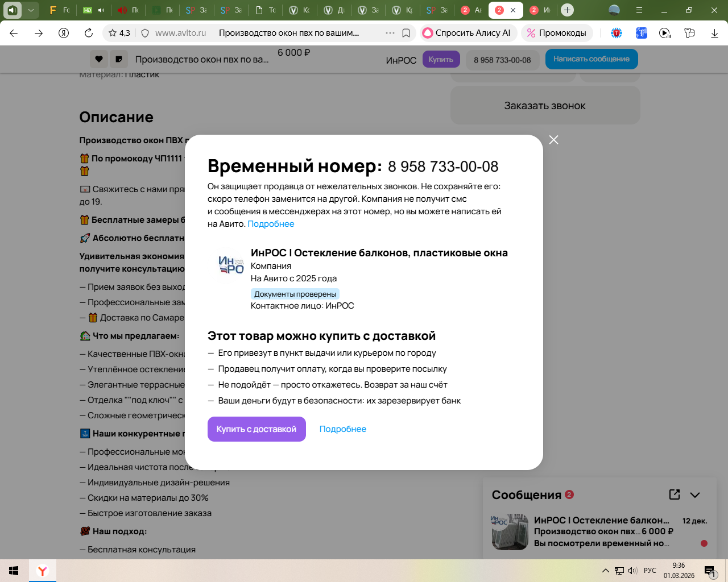Click the address bar showing www.avito.ru
The width and height of the screenshot is (728, 582).
(x=181, y=33)
